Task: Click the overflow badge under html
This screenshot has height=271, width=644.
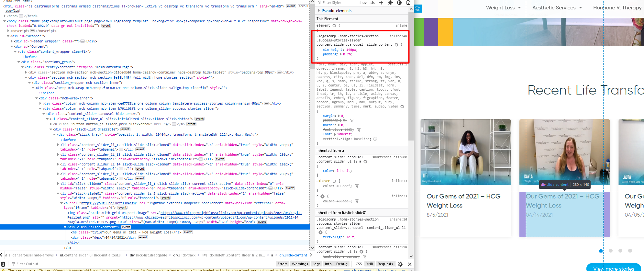Action: (12, 11)
